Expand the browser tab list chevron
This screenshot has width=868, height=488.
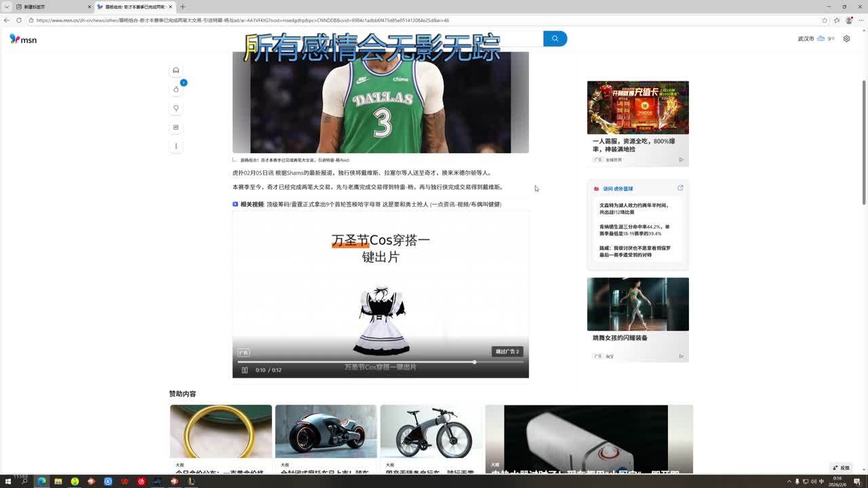[x=7, y=7]
